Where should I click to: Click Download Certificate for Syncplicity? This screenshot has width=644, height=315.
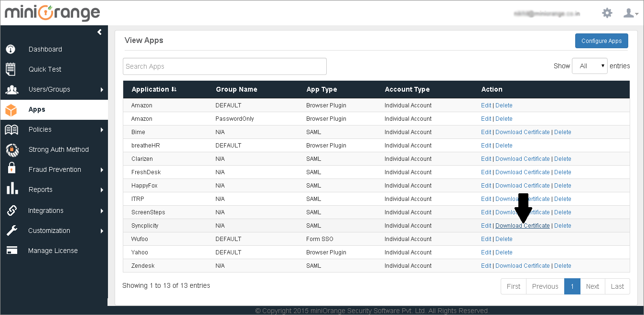(x=523, y=226)
